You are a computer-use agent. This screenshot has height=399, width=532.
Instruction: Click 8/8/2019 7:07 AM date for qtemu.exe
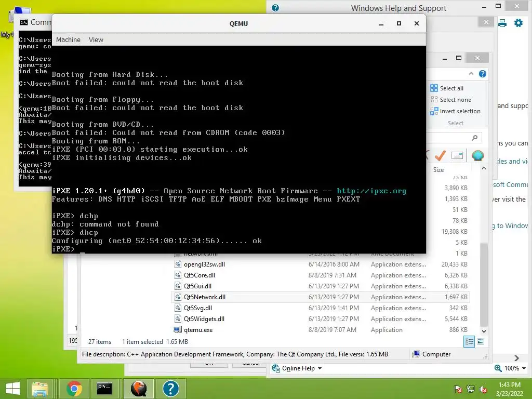[332, 330]
